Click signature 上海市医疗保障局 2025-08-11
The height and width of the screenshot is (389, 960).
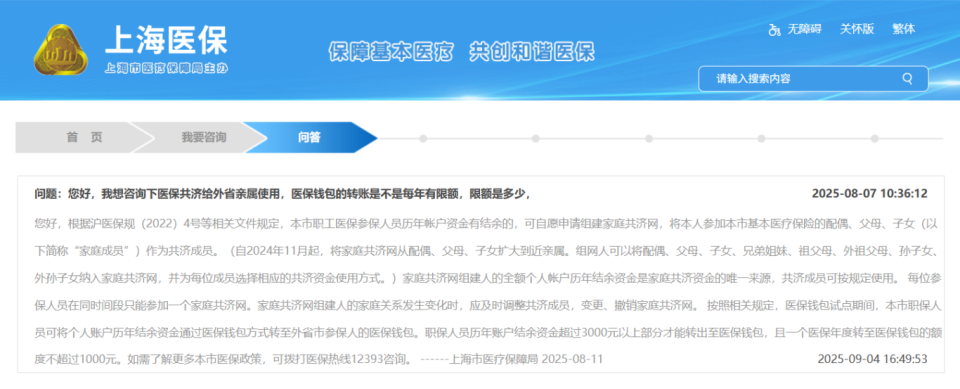pyautogui.click(x=527, y=359)
